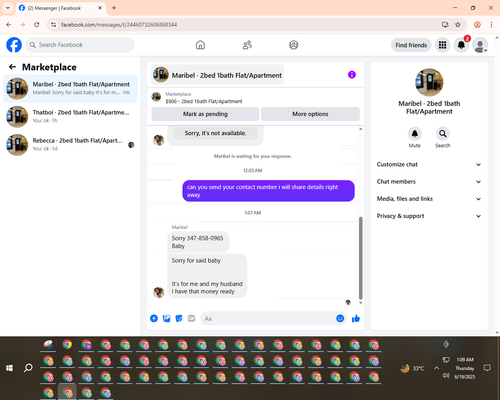Image resolution: width=500 pixels, height=400 pixels.
Task: Open the Friends icon in top navigation
Action: (247, 45)
